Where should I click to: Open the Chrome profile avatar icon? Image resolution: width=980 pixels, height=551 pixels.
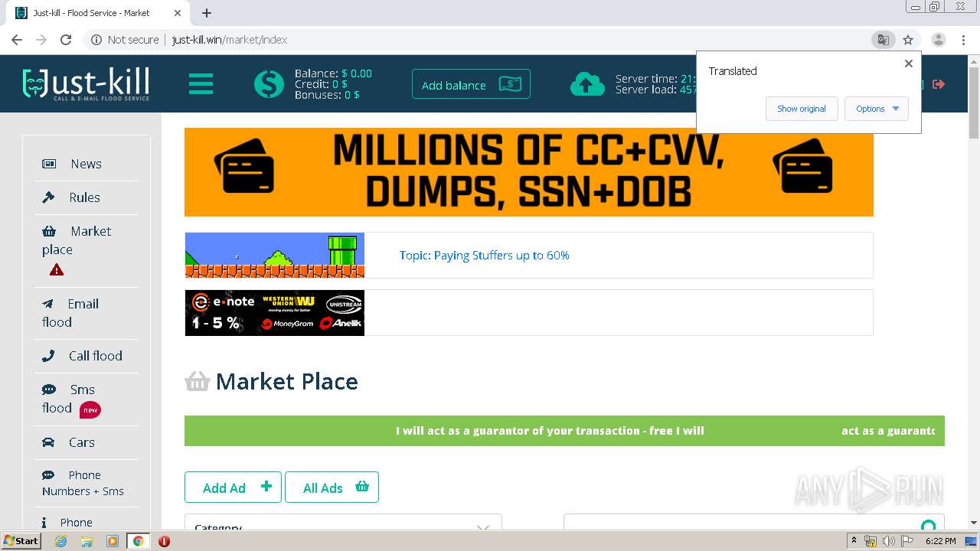click(x=938, y=40)
